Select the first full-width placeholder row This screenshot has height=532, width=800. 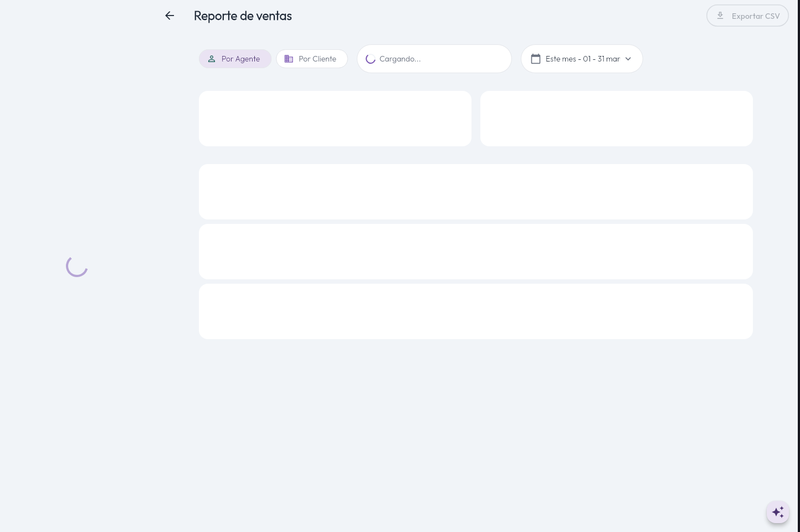point(475,192)
